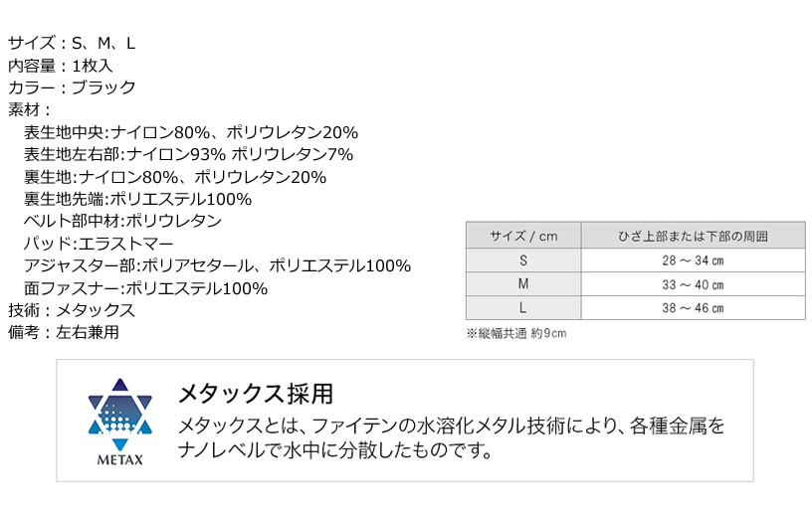Click the METAX text under logo
The height and width of the screenshot is (513, 812).
coord(120,459)
